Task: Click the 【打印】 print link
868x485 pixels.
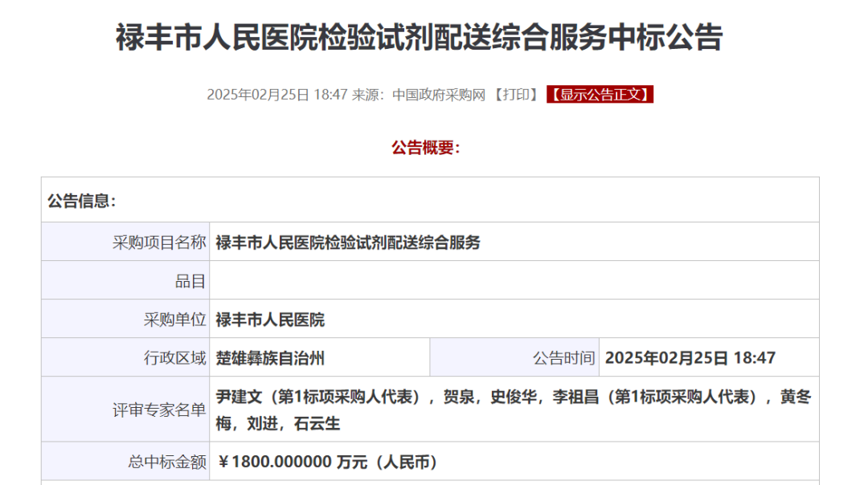Action: point(515,95)
